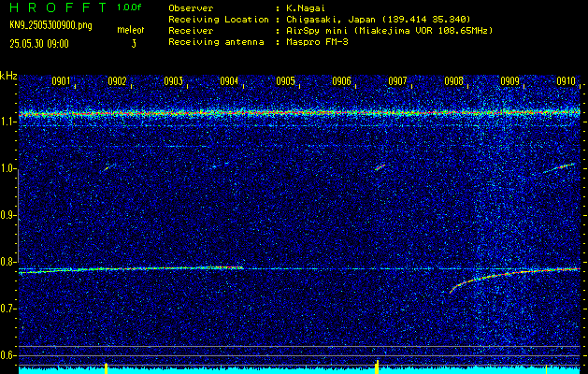This screenshot has width=588, height=374.
Task: Click the yellow detection bar below 0907
Action: (x=377, y=367)
